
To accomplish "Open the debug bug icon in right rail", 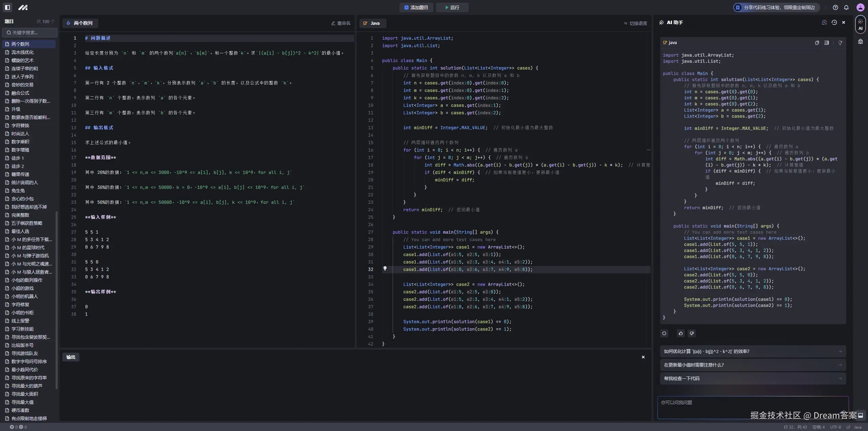I will click(x=861, y=41).
